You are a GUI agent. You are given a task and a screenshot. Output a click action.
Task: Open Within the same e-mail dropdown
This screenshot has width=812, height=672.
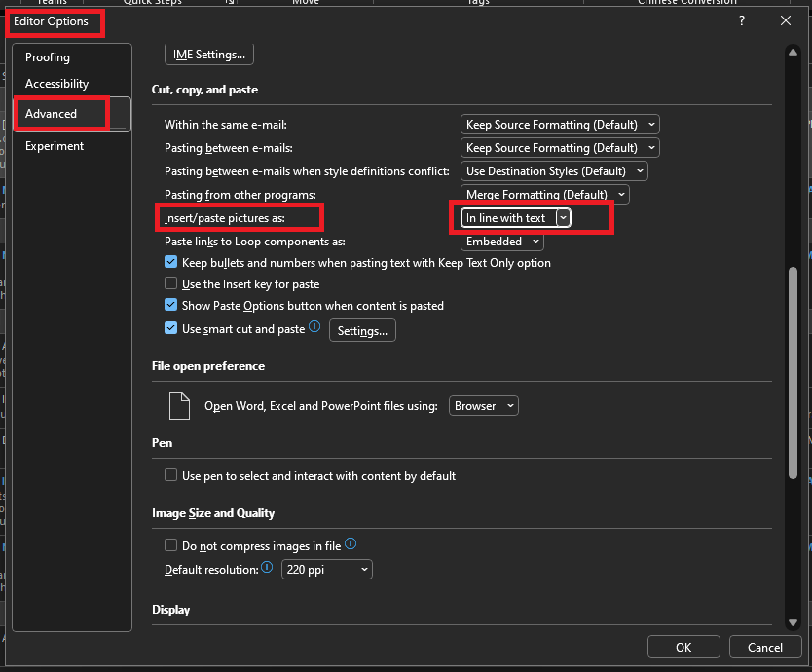[x=560, y=125]
